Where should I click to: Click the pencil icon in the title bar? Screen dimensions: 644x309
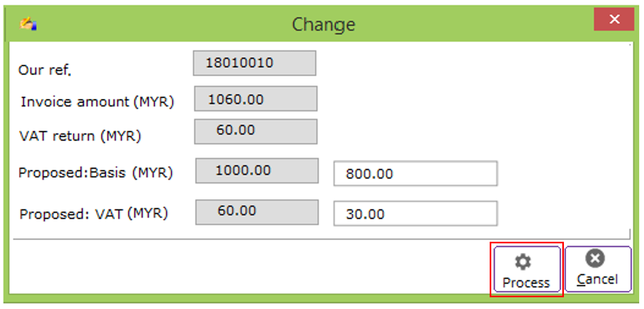pyautogui.click(x=28, y=24)
